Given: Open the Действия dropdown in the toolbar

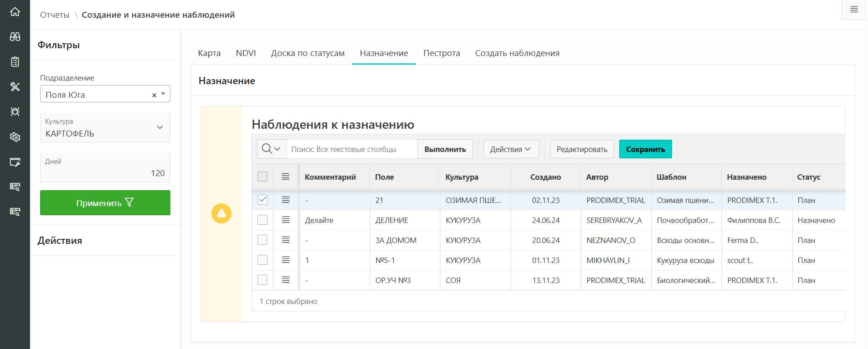Looking at the screenshot, I should click(511, 149).
